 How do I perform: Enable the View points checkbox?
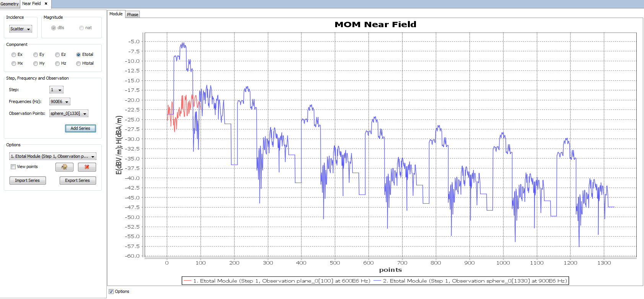click(13, 167)
